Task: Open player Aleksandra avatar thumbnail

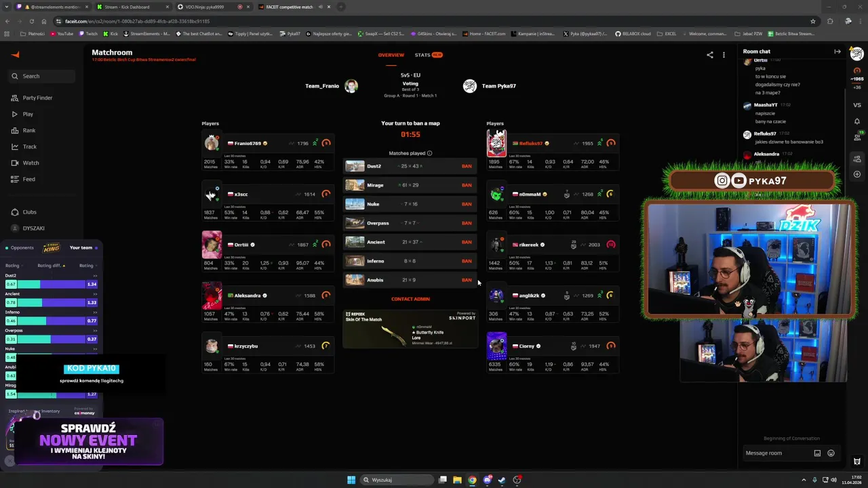Action: pos(212,296)
